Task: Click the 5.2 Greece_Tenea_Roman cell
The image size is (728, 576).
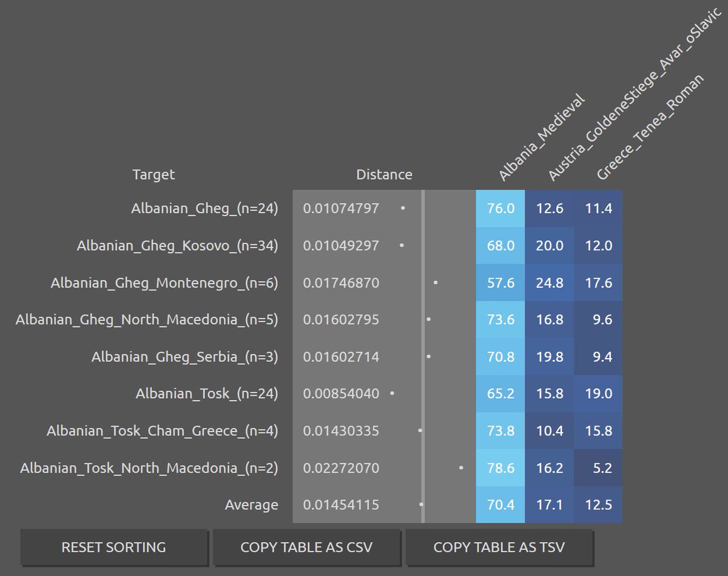Action: (x=598, y=468)
